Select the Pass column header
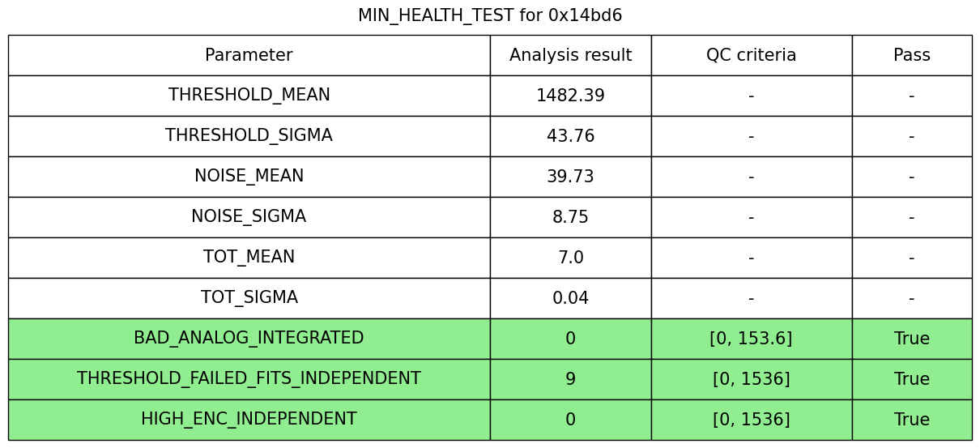 point(911,56)
